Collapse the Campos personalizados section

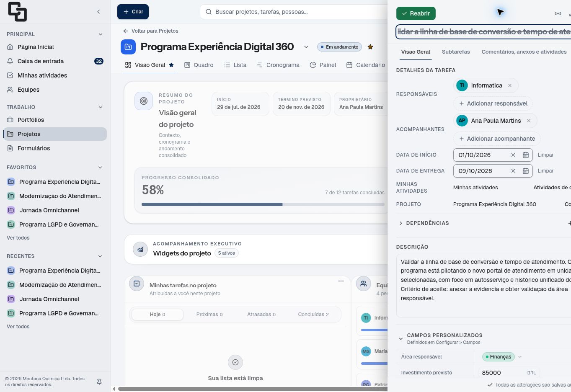pos(401,338)
